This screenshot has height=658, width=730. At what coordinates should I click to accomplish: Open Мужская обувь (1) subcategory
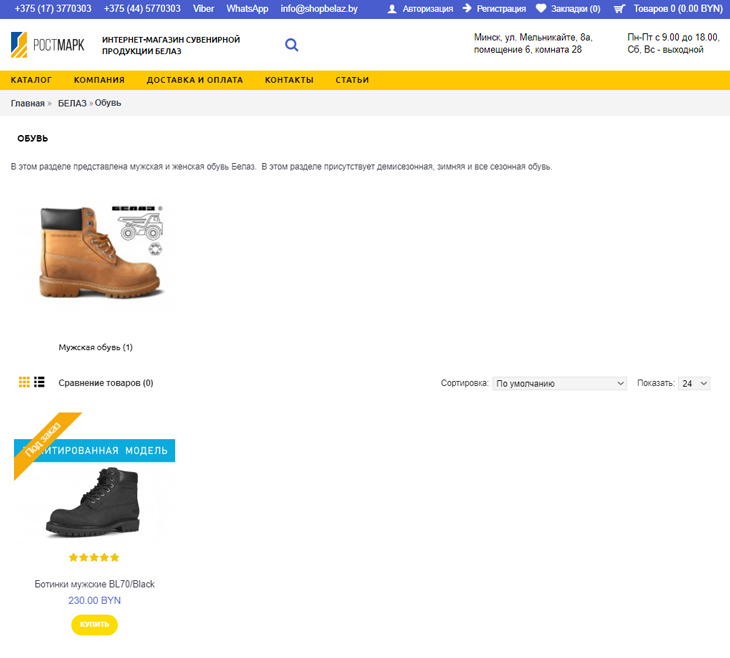click(x=95, y=347)
